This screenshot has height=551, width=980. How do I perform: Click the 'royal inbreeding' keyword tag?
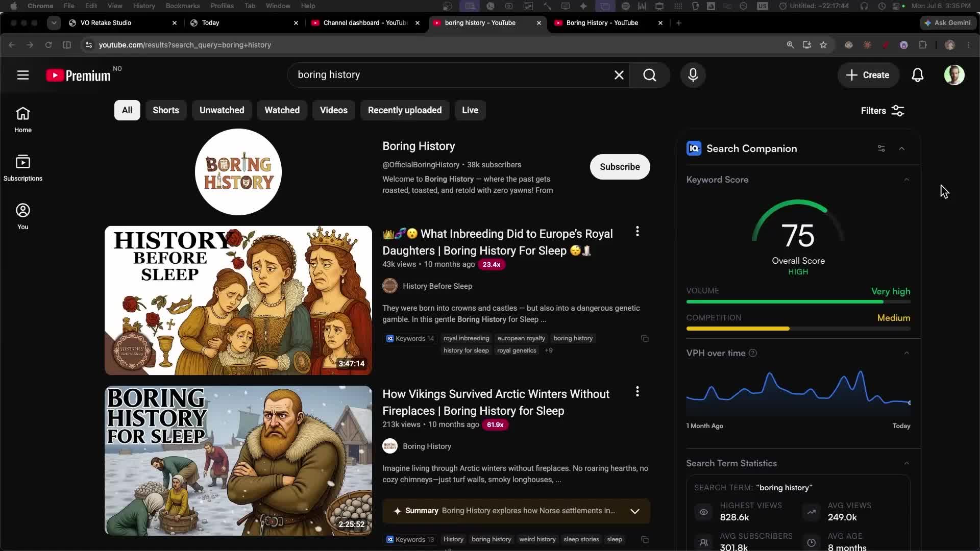[466, 338]
